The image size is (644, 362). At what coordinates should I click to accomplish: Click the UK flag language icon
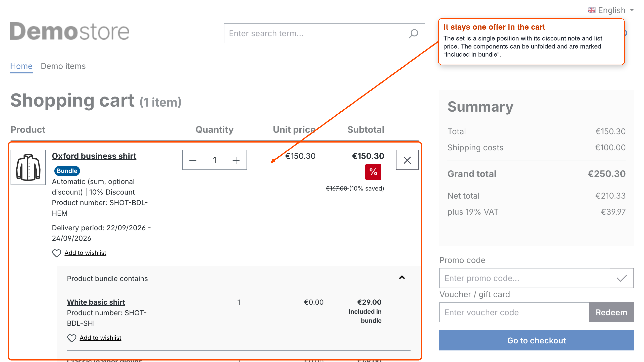[x=592, y=10]
